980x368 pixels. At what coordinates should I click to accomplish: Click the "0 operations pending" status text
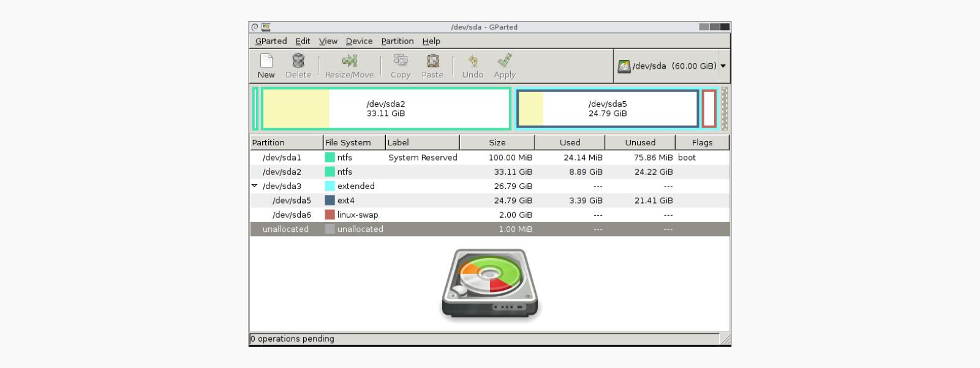tap(292, 339)
